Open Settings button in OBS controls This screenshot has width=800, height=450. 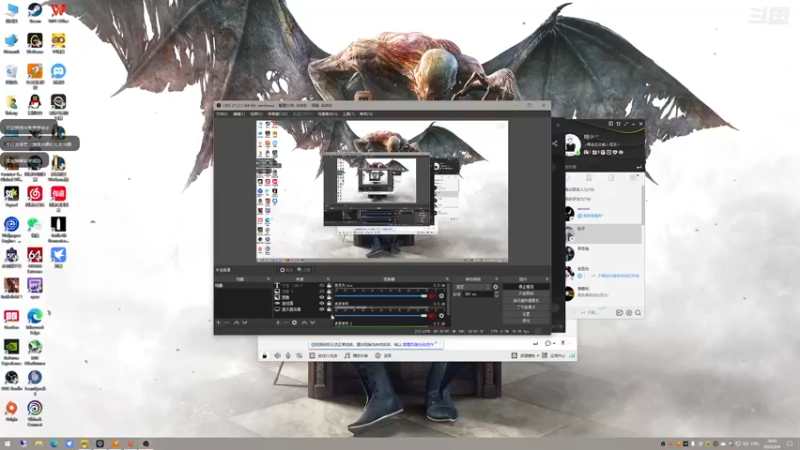coord(526,314)
